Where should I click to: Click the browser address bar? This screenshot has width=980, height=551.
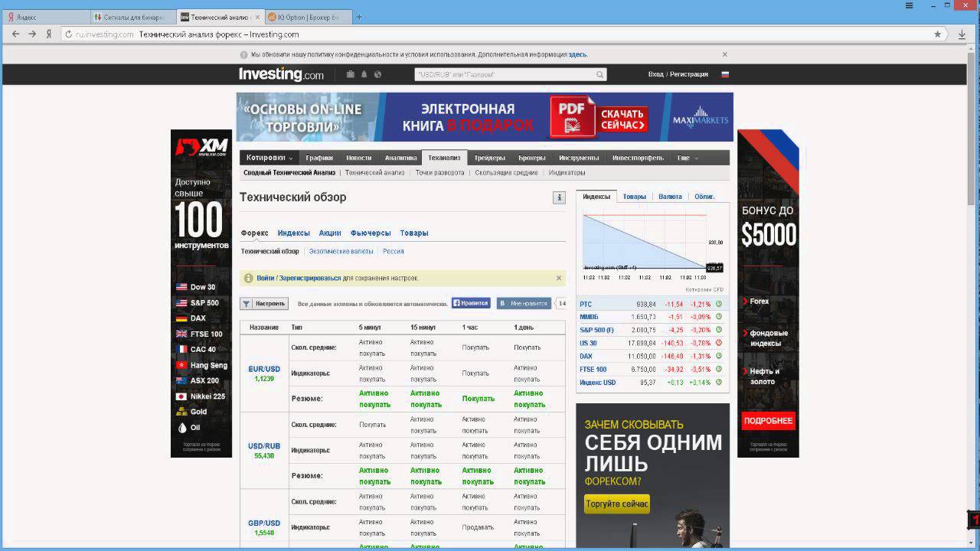pyautogui.click(x=498, y=34)
